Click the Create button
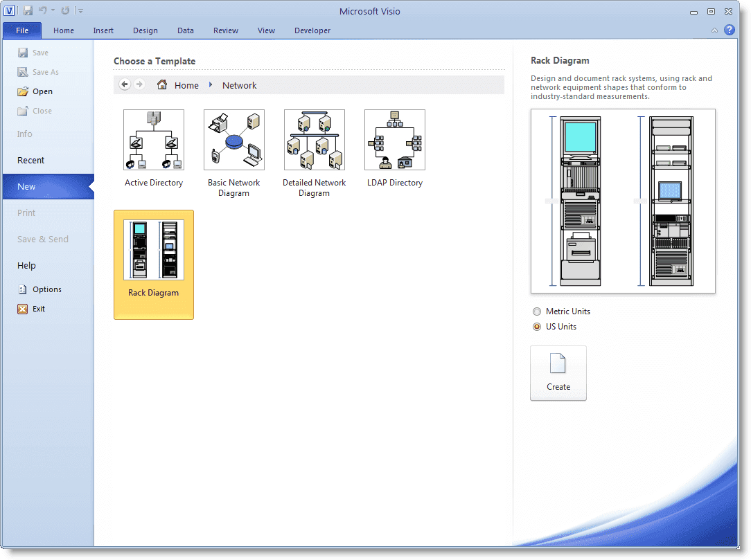Viewport: 751px width, 560px height. click(558, 373)
